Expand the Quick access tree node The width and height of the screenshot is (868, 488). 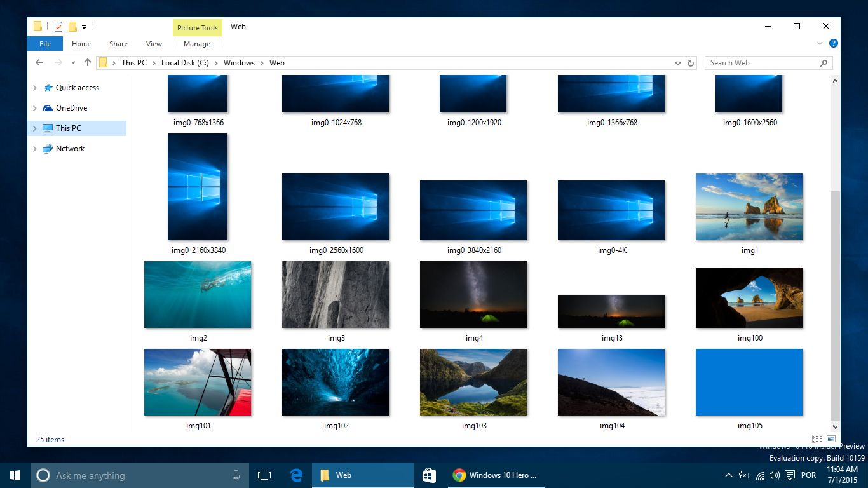coord(34,88)
